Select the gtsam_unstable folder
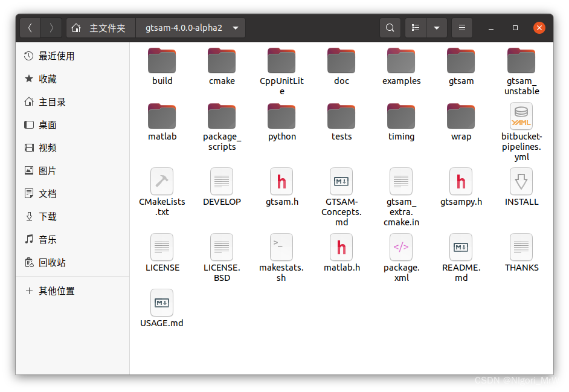 coord(521,71)
